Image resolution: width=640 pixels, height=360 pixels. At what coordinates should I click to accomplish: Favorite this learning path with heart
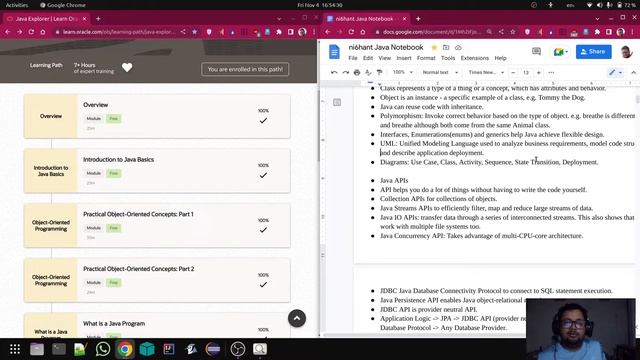127,67
